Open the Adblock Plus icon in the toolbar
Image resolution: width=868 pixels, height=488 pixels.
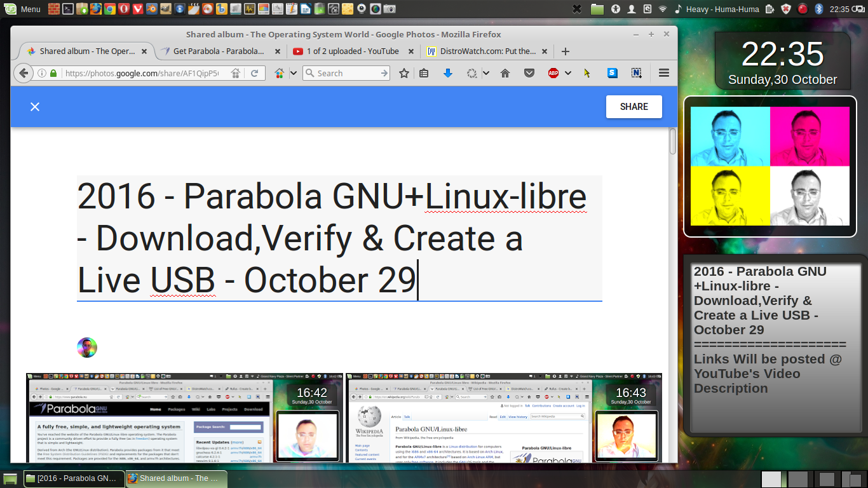point(552,72)
